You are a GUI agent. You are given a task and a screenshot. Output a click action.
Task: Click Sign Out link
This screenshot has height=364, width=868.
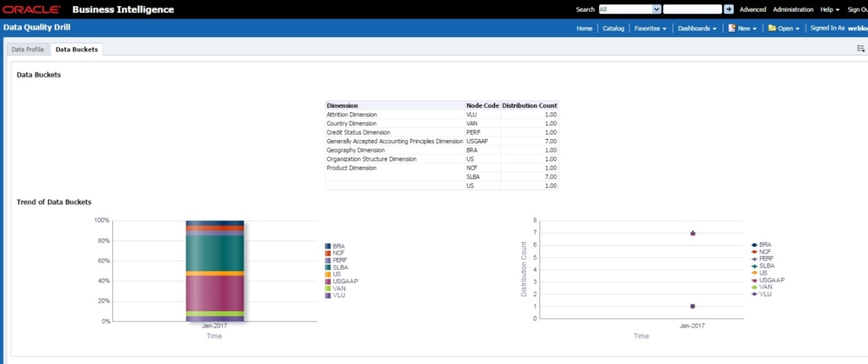pyautogui.click(x=857, y=10)
